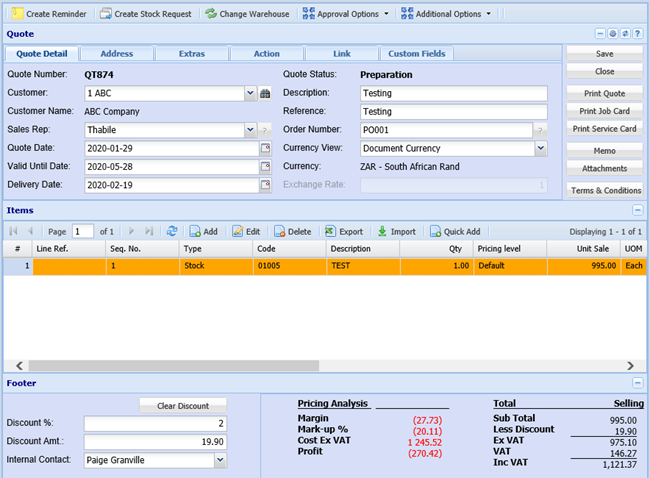
Task: Click the Create Stock Request icon
Action: (106, 14)
